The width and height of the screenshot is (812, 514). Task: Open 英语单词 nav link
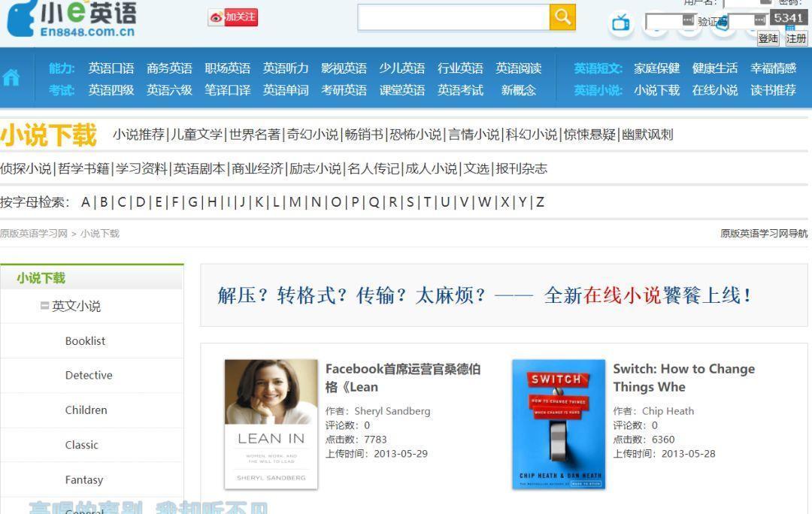(x=286, y=90)
